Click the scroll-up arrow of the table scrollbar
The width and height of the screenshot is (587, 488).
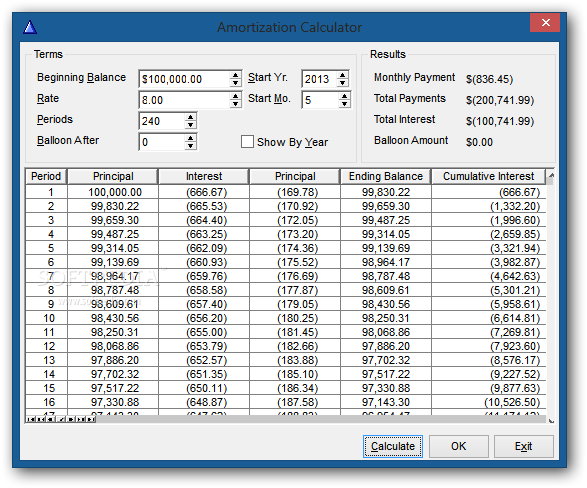pyautogui.click(x=551, y=175)
